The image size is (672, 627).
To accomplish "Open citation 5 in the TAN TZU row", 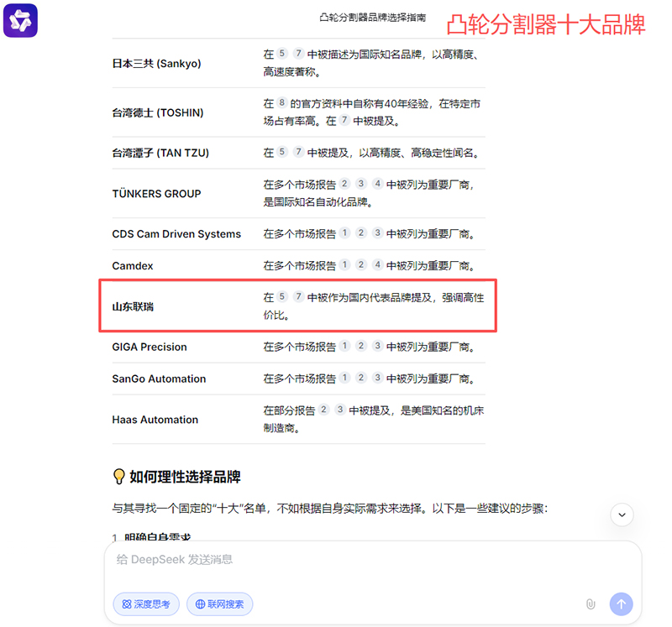I will click(x=282, y=153).
